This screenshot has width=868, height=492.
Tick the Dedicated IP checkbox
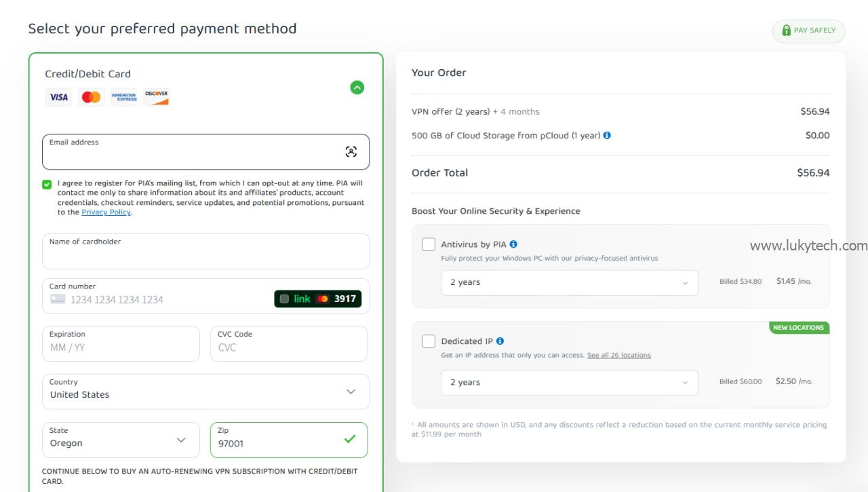click(429, 341)
